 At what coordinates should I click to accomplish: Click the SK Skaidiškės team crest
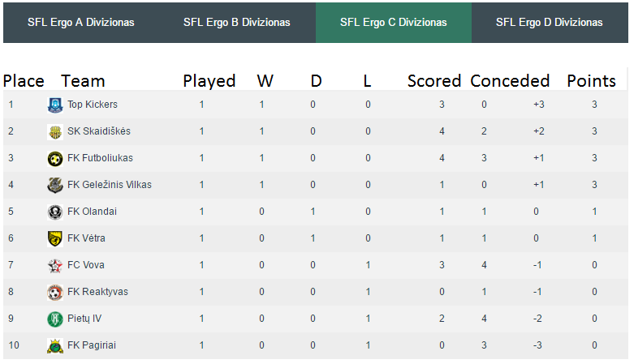click(x=55, y=132)
